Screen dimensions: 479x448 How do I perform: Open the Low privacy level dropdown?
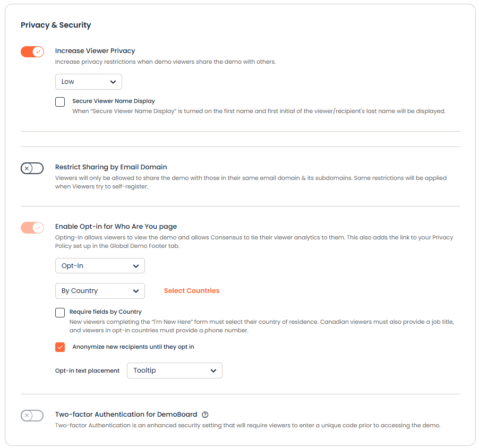pyautogui.click(x=88, y=82)
